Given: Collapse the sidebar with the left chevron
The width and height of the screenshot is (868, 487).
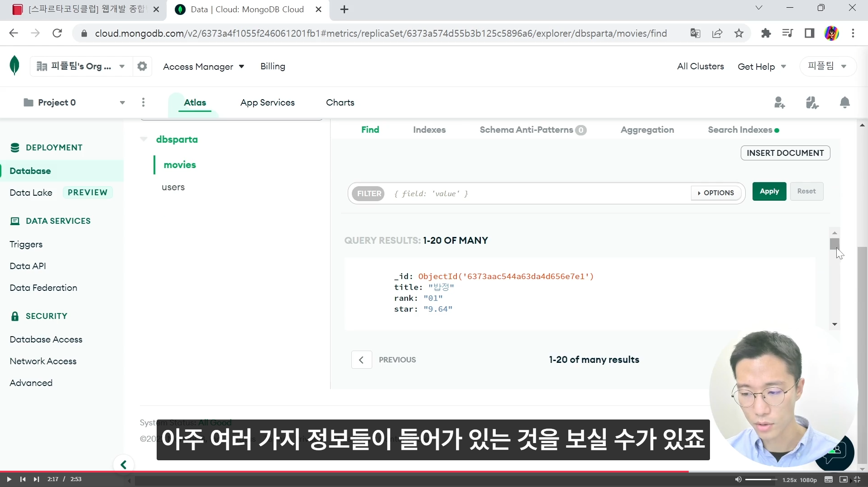Looking at the screenshot, I should pyautogui.click(x=123, y=465).
